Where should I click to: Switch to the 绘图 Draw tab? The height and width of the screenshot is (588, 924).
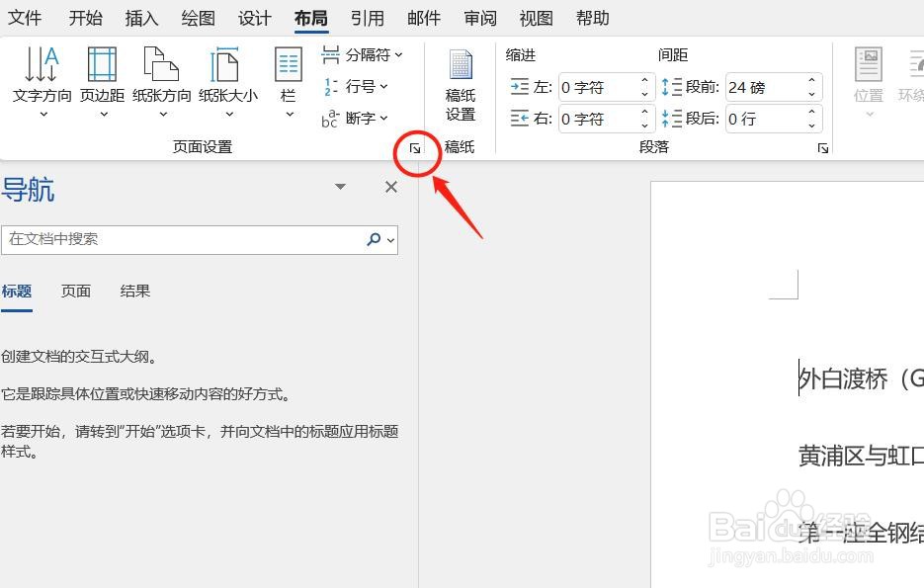click(x=198, y=18)
